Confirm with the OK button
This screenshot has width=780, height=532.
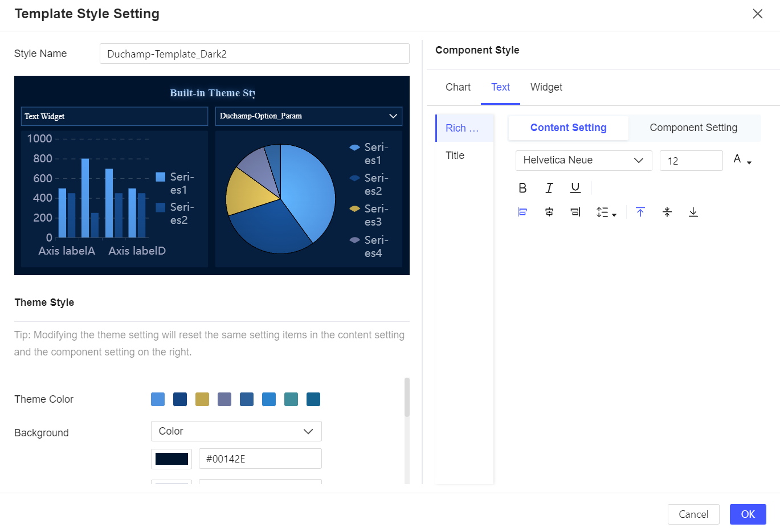point(748,514)
